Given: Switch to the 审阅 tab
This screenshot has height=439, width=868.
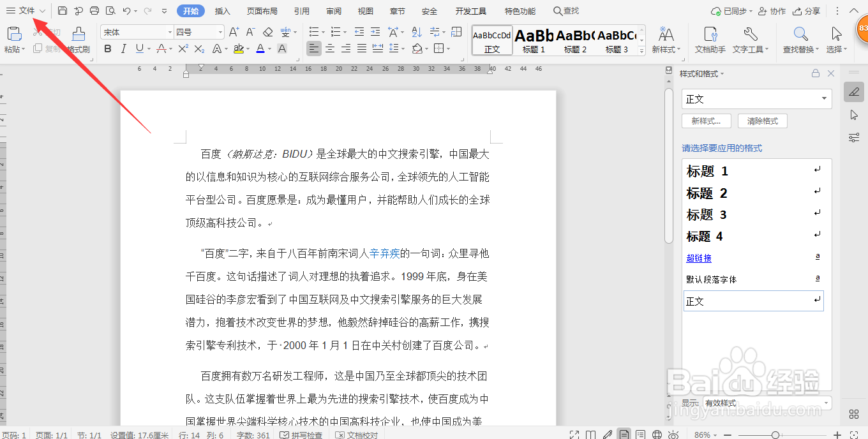Looking at the screenshot, I should [x=334, y=11].
